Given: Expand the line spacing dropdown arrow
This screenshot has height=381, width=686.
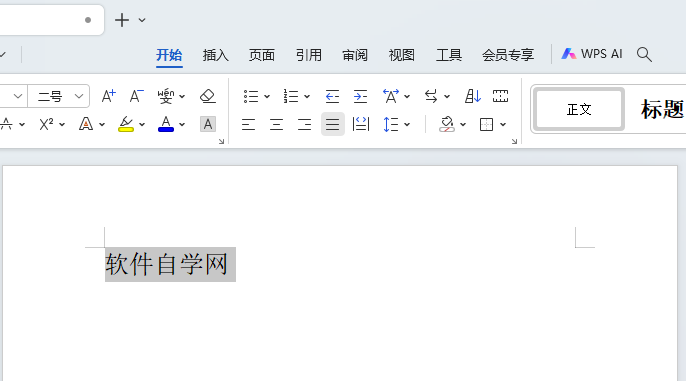Looking at the screenshot, I should click(x=407, y=125).
